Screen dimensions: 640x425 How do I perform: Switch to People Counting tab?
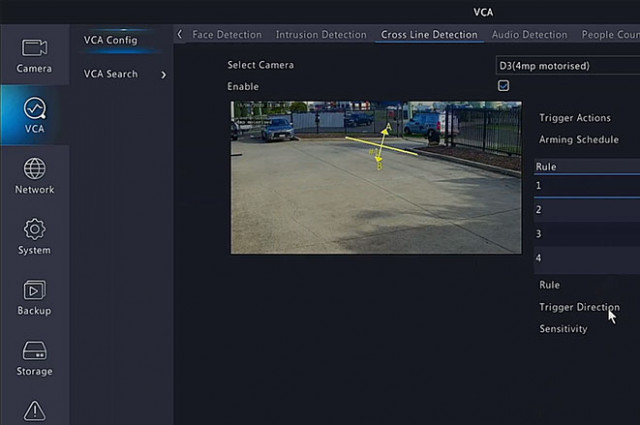pyautogui.click(x=611, y=35)
